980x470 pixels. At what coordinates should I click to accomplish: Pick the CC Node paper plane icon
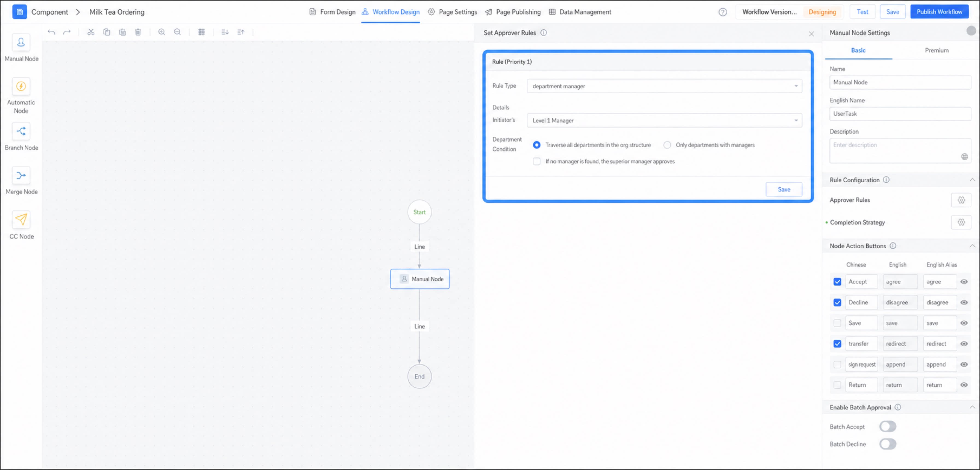pos(21,219)
